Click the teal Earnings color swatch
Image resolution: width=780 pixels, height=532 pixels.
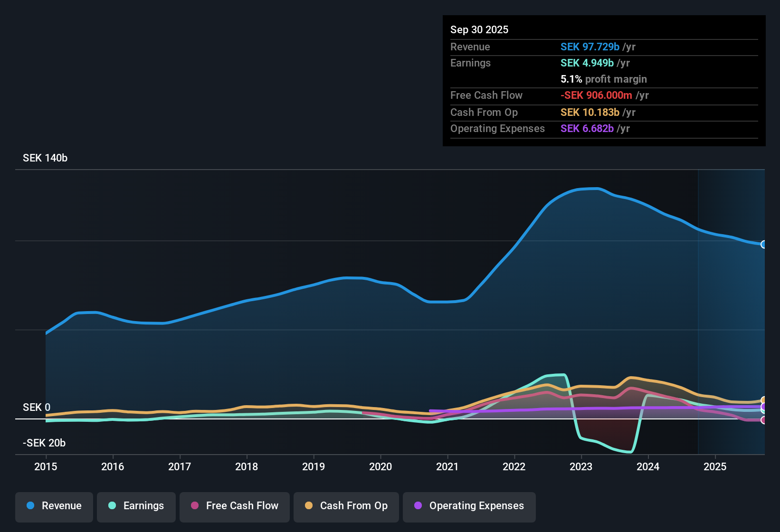click(112, 506)
